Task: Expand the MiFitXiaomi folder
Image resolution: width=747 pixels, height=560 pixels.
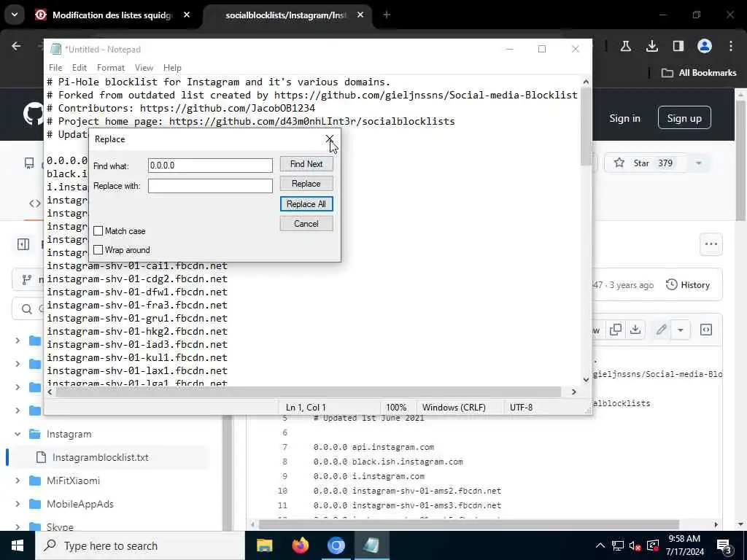Action: tap(18, 481)
